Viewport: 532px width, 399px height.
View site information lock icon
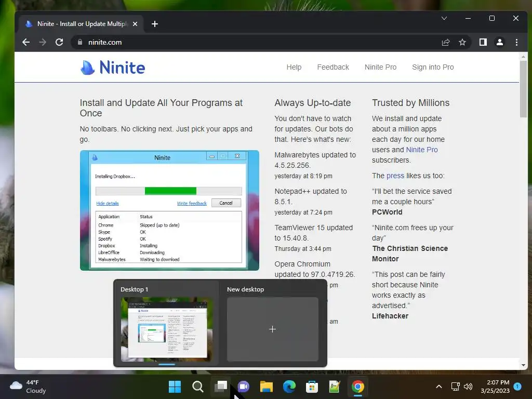[80, 42]
